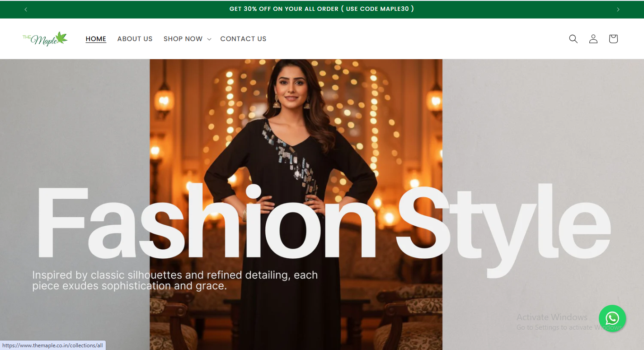644x350 pixels.
Task: Go to the HOME menu item
Action: pyautogui.click(x=96, y=39)
